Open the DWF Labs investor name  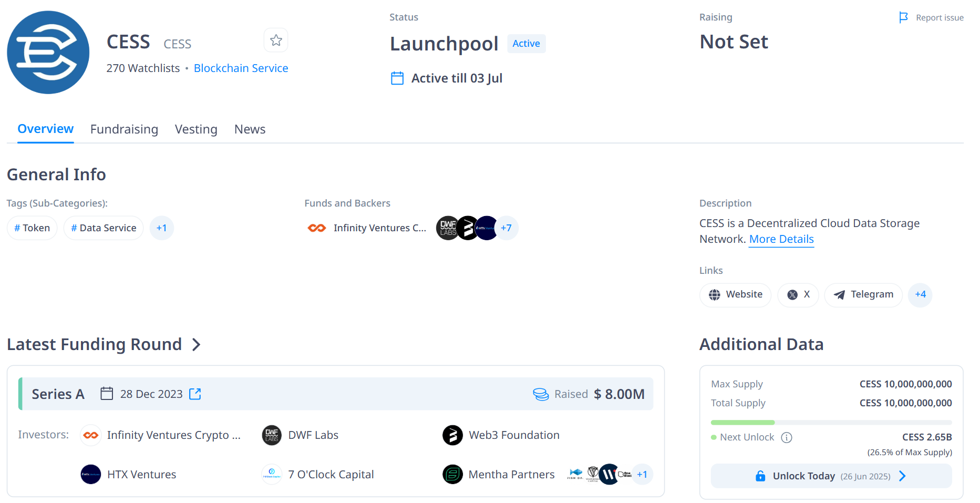(x=313, y=435)
